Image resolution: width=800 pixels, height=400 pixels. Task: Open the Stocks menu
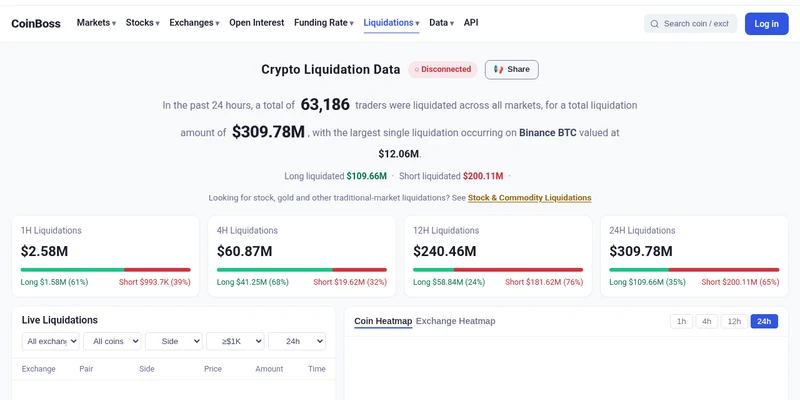pos(142,23)
